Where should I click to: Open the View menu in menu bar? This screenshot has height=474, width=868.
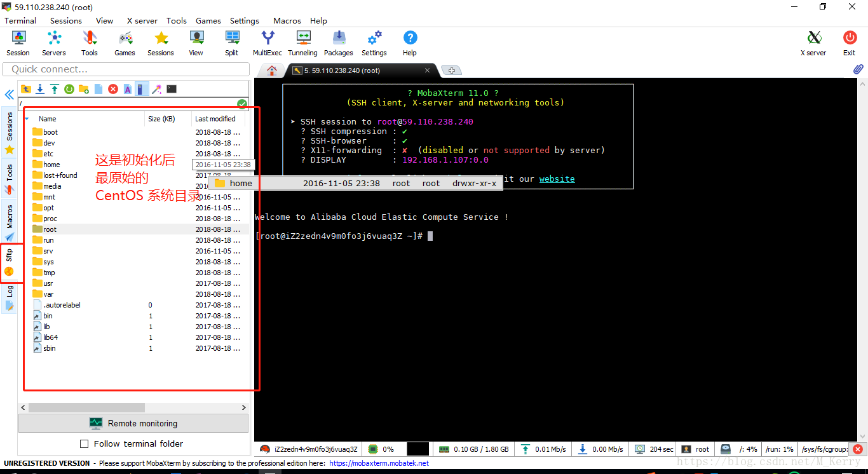click(x=105, y=20)
